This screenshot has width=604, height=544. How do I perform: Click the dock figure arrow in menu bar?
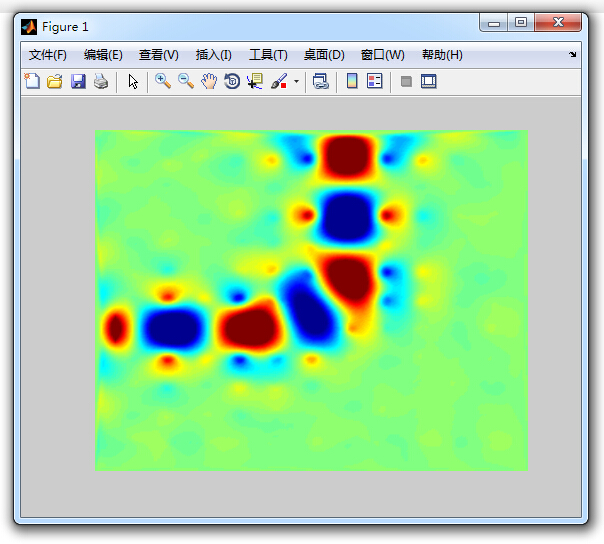click(573, 55)
